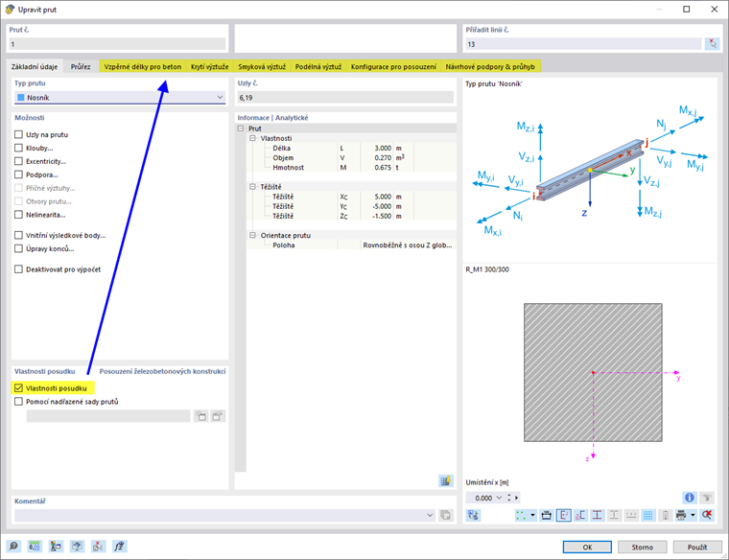Open dropdown arrow next to stress points icon
The width and height of the screenshot is (729, 560).
pos(532,515)
